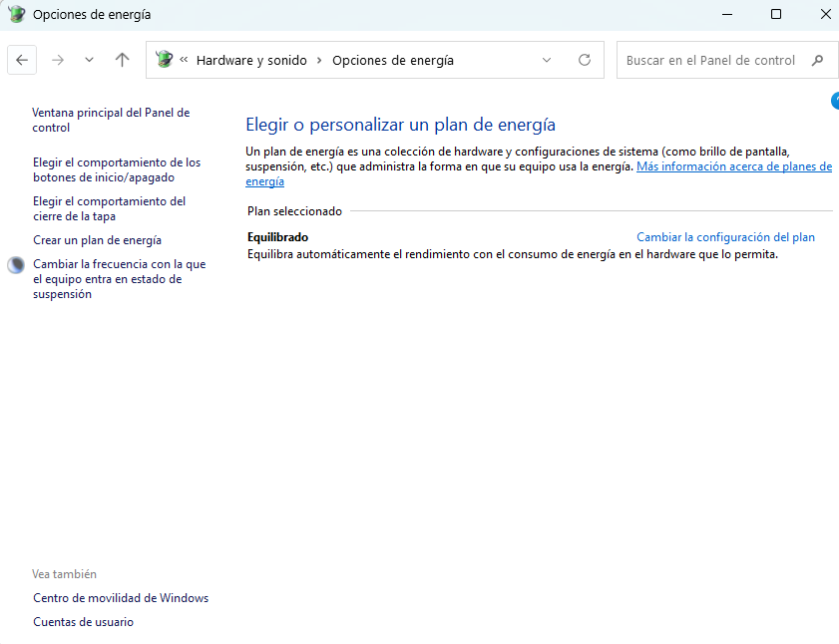Click the search magnifier icon

(x=818, y=60)
